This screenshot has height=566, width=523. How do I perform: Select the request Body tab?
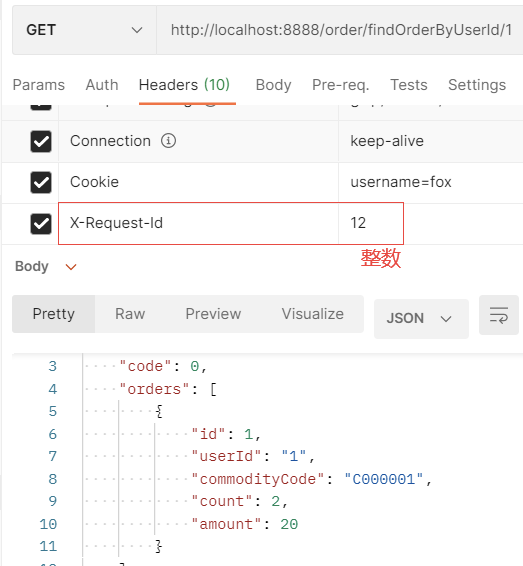pyautogui.click(x=273, y=85)
